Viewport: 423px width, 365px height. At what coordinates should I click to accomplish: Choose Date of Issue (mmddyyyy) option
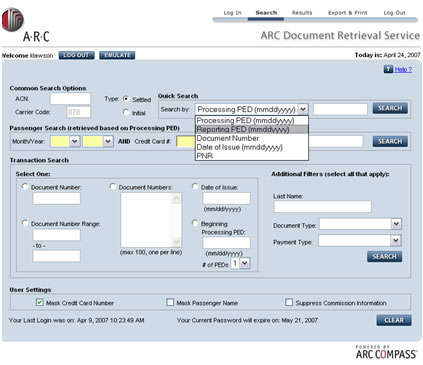[252, 147]
